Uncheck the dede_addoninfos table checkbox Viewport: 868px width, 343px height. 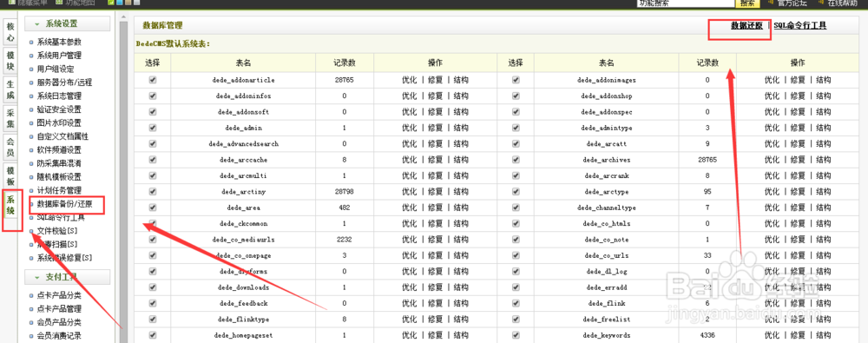(x=153, y=96)
